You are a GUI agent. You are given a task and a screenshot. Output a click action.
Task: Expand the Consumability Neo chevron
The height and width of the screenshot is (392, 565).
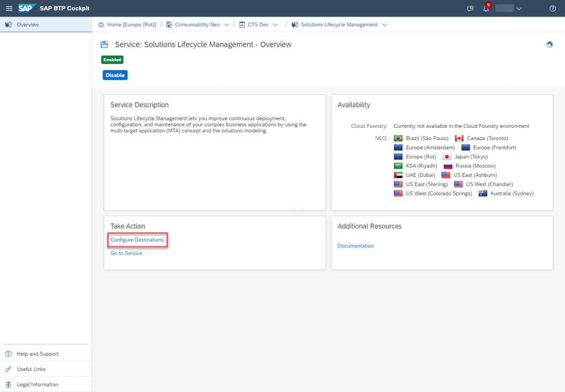click(x=227, y=25)
